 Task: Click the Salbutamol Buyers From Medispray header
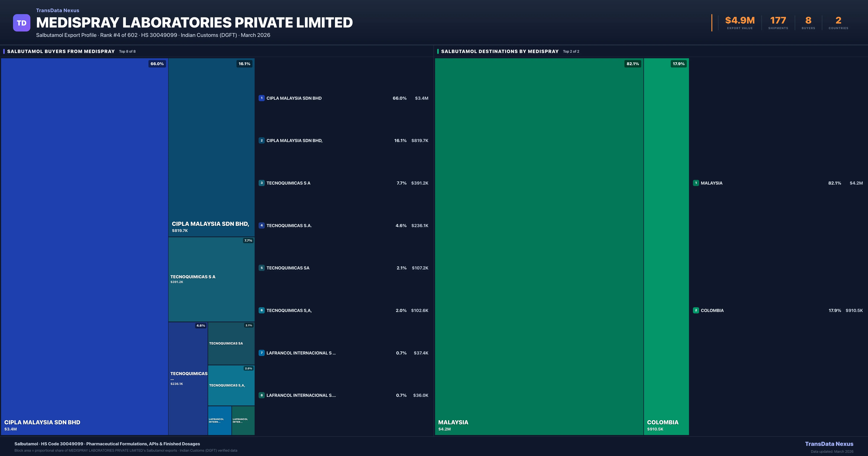click(61, 51)
